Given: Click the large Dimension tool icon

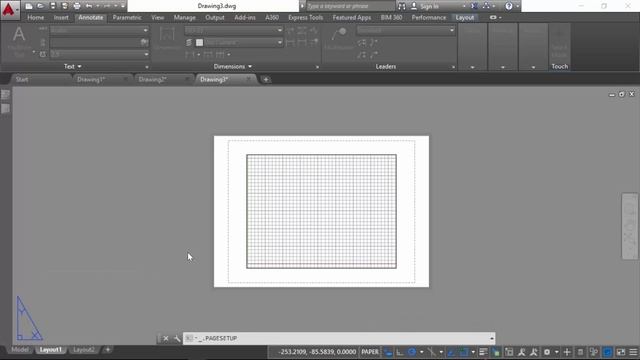Looking at the screenshot, I should click(167, 34).
